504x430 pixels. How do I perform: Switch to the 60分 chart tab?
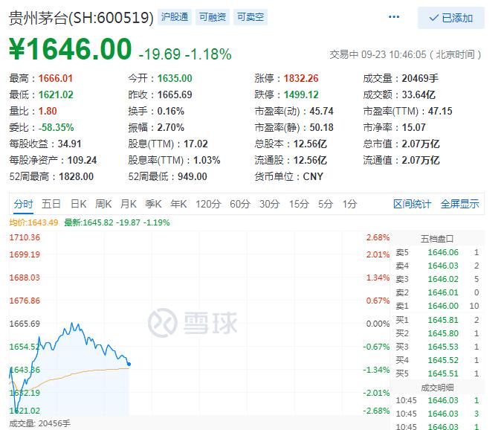(240, 204)
